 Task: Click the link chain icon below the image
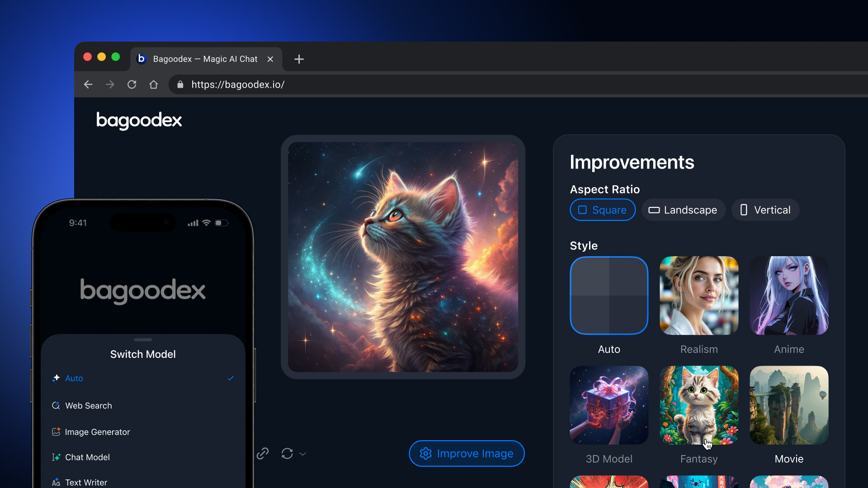point(263,453)
